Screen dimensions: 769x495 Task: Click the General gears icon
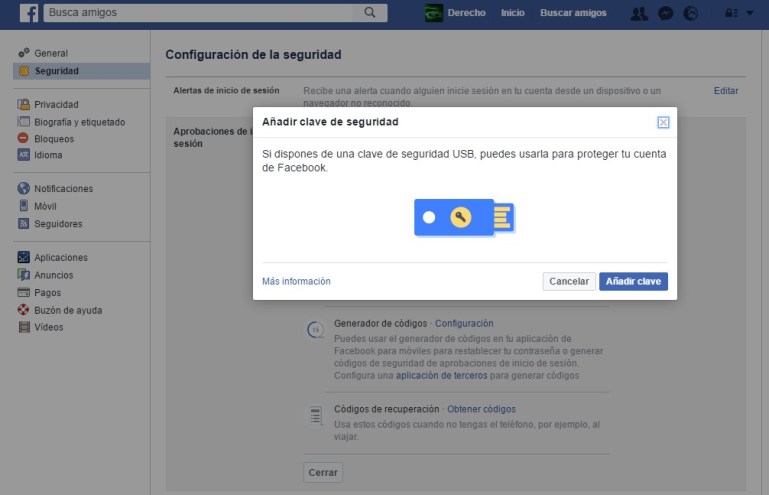pos(24,52)
